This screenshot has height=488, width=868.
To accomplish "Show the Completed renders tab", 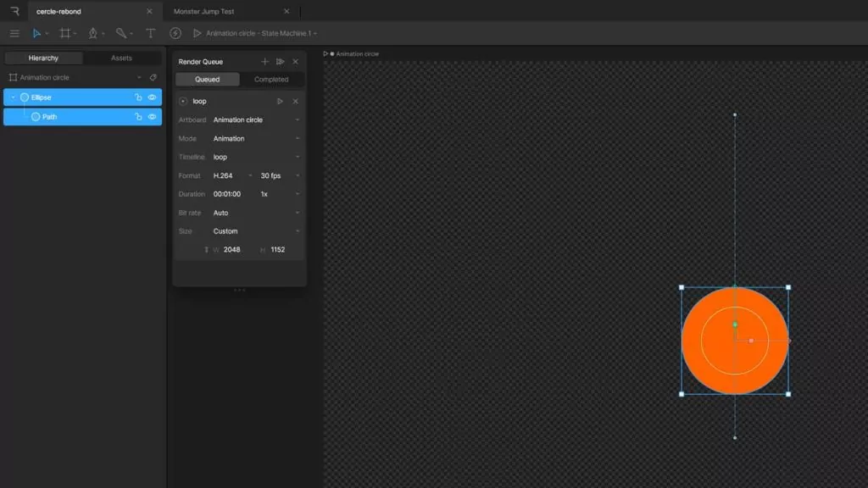I will pos(271,79).
